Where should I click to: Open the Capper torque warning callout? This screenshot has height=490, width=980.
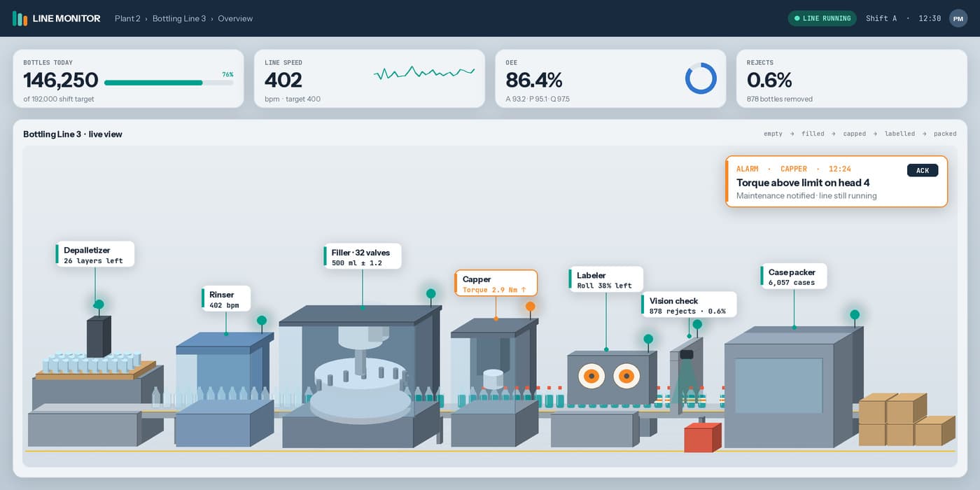coord(496,283)
